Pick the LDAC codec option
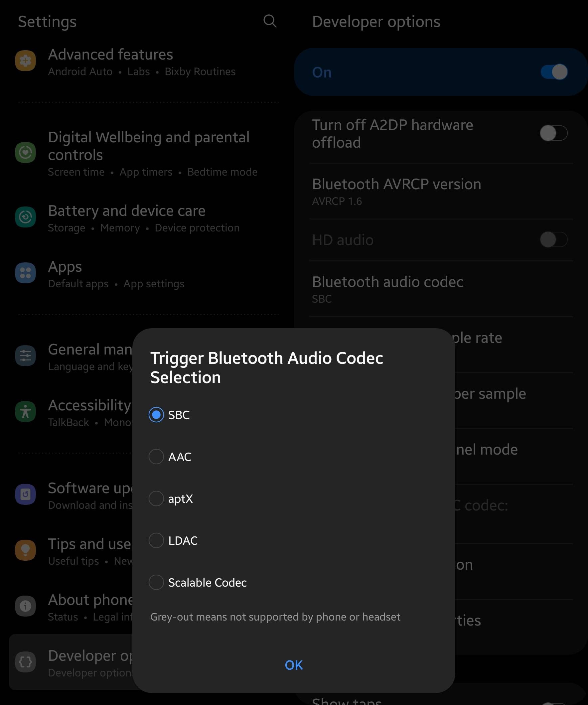This screenshot has height=705, width=588. click(156, 540)
